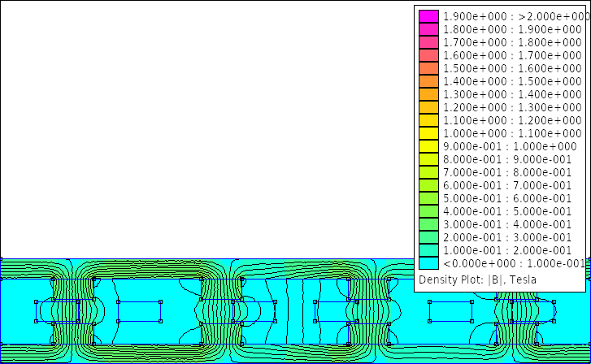591x364 pixels.
Task: Click the 5.000e-001 legend color swatch
Action: pyautogui.click(x=428, y=198)
